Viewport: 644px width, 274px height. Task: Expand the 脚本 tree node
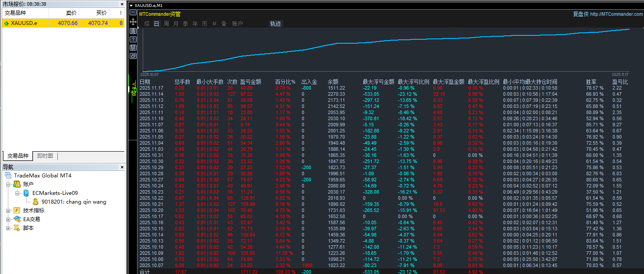pyautogui.click(x=8, y=228)
